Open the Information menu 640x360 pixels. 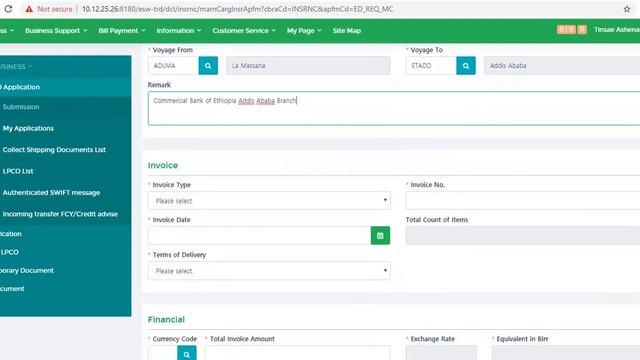click(x=179, y=31)
